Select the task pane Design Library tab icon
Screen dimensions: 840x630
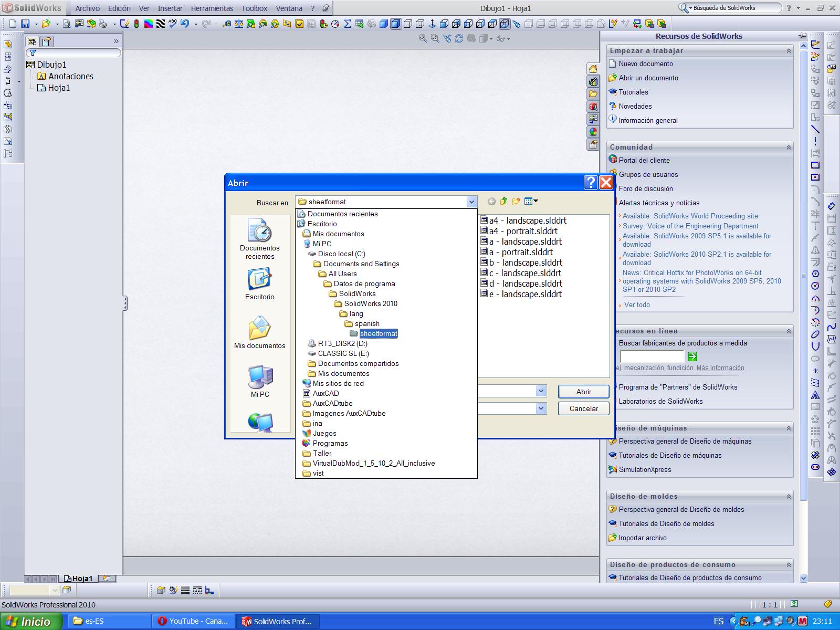point(593,82)
